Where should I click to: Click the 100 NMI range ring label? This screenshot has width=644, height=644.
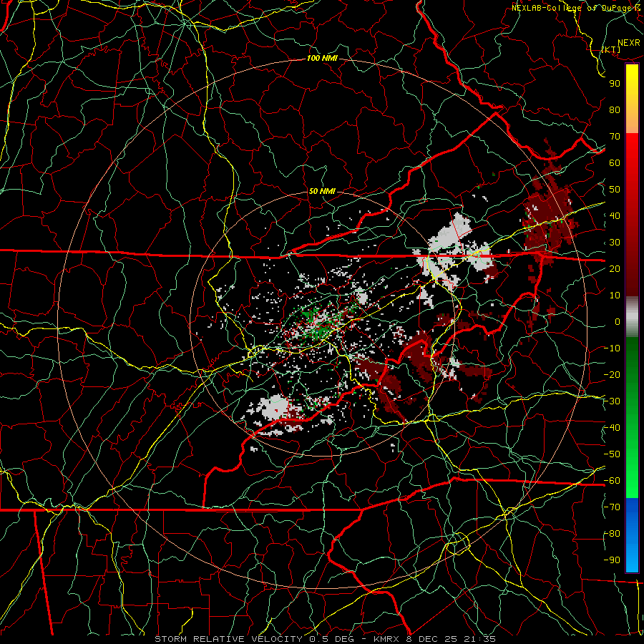coord(322,59)
